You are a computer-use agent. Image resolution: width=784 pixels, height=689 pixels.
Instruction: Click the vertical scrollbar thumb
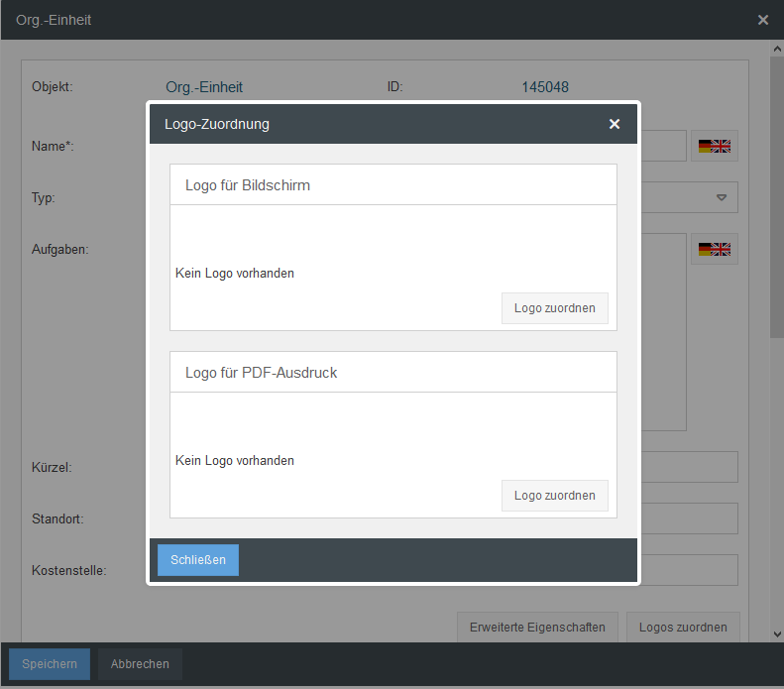tap(776, 198)
